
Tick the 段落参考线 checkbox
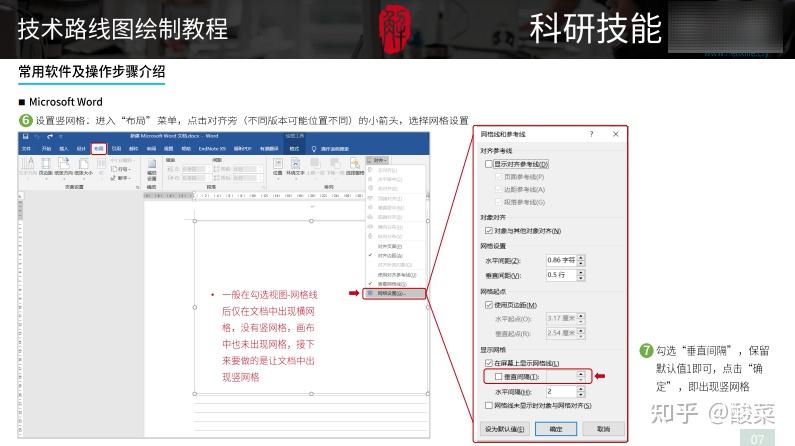pos(499,202)
